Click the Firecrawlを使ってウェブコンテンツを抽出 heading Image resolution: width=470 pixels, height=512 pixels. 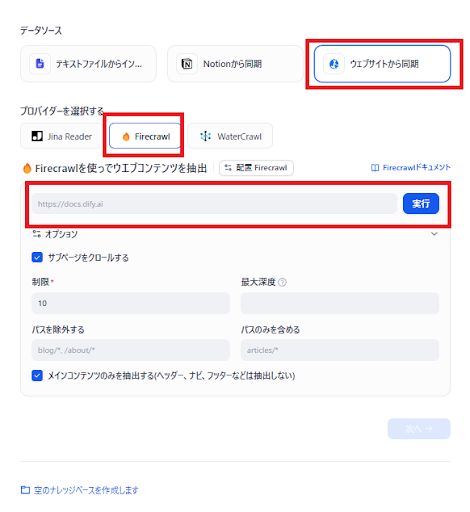121,168
